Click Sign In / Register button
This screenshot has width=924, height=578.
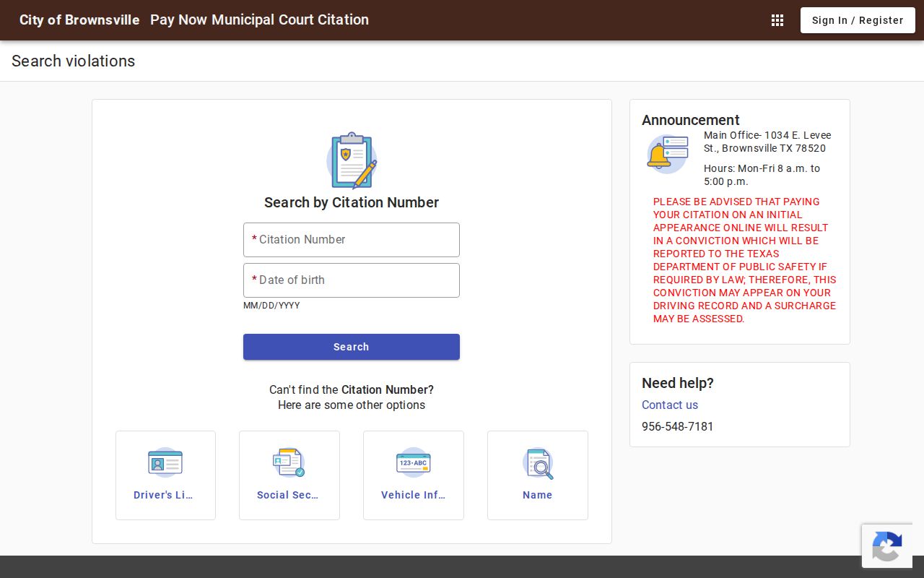point(858,20)
